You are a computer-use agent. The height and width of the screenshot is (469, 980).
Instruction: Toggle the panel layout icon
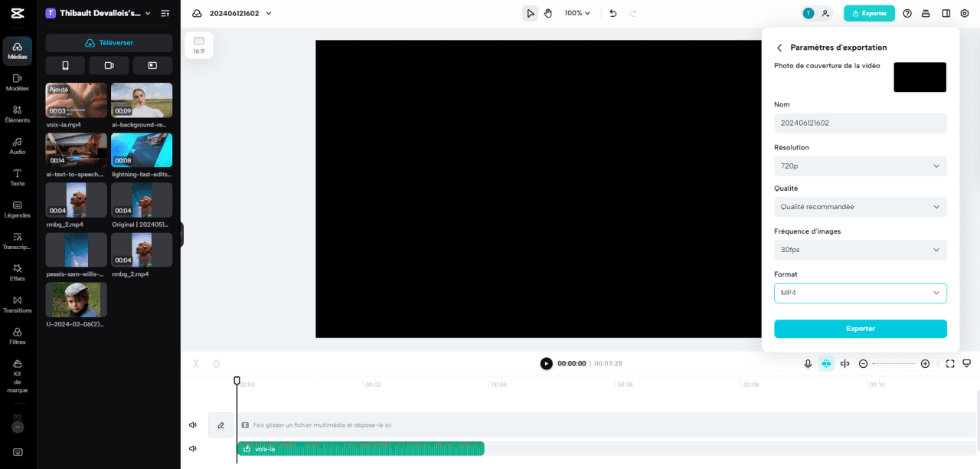click(x=946, y=13)
